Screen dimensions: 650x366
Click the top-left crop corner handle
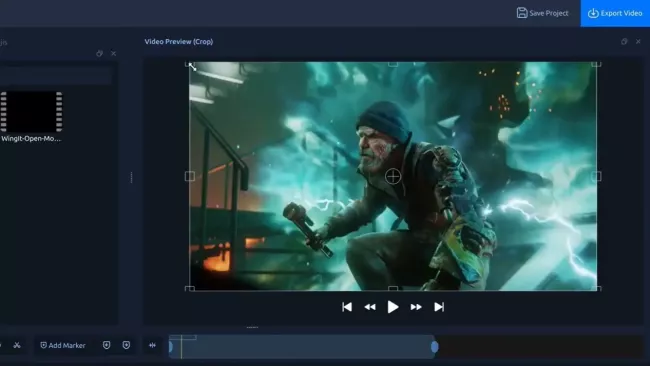[190, 64]
